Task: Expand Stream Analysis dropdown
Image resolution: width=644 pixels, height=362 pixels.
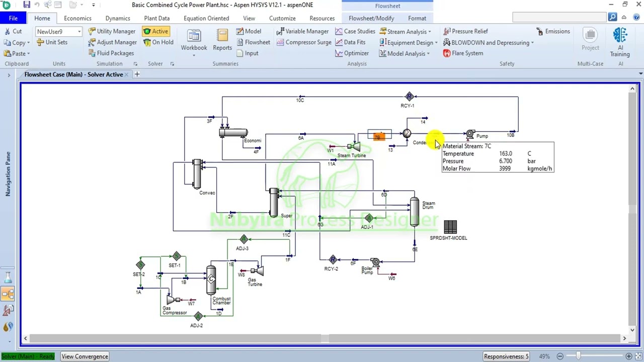Action: tap(429, 32)
